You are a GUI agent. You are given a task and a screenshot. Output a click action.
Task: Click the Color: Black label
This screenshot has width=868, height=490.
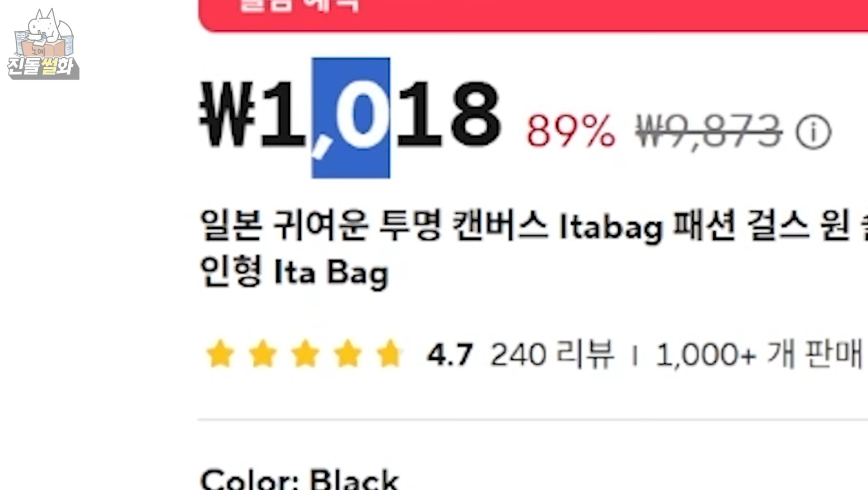(299, 479)
